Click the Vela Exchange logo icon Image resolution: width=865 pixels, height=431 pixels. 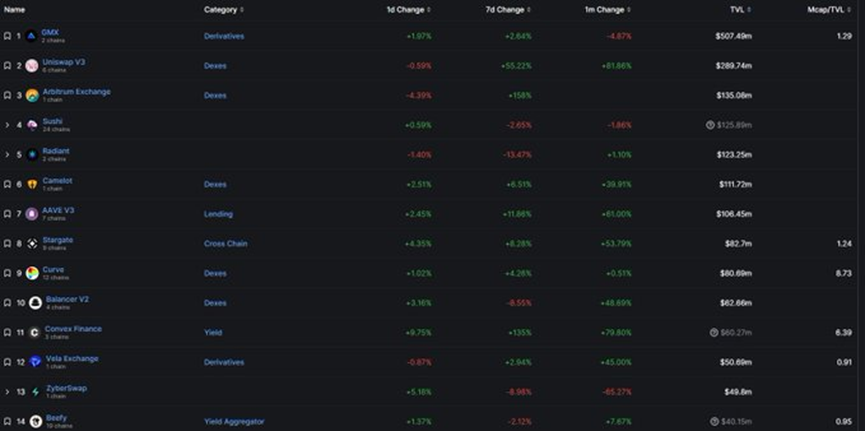tap(35, 362)
